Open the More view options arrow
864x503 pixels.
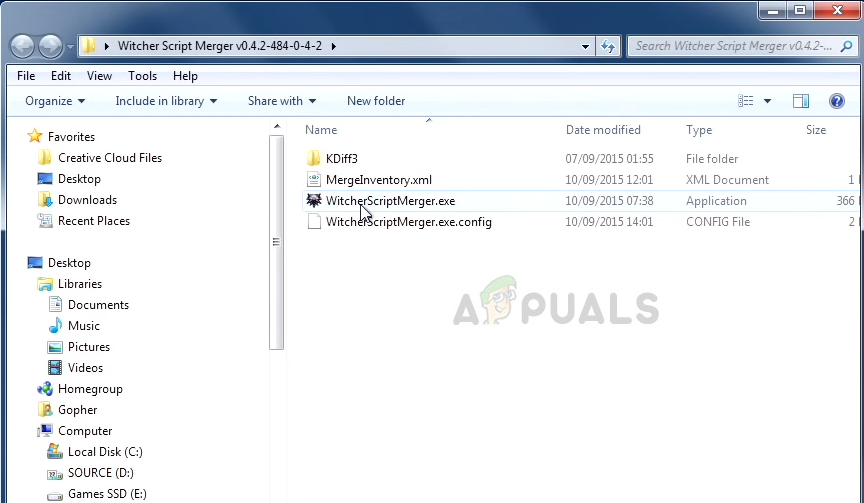click(x=767, y=101)
